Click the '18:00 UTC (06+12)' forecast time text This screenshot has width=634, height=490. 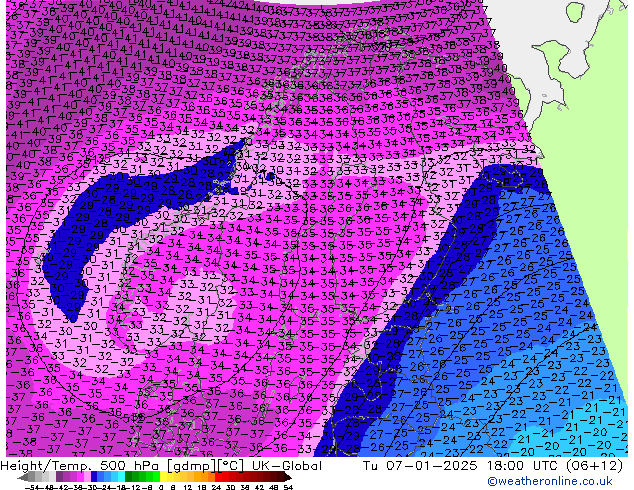pos(555,466)
